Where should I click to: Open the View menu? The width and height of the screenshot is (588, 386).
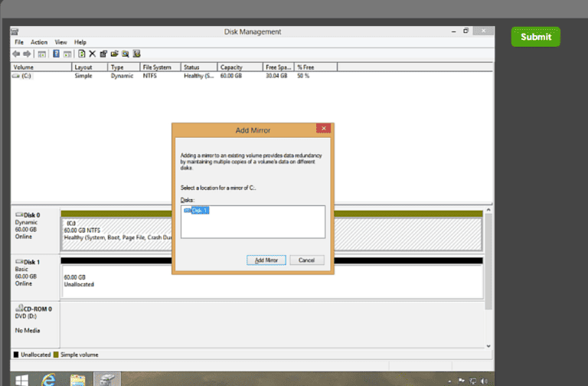[60, 42]
